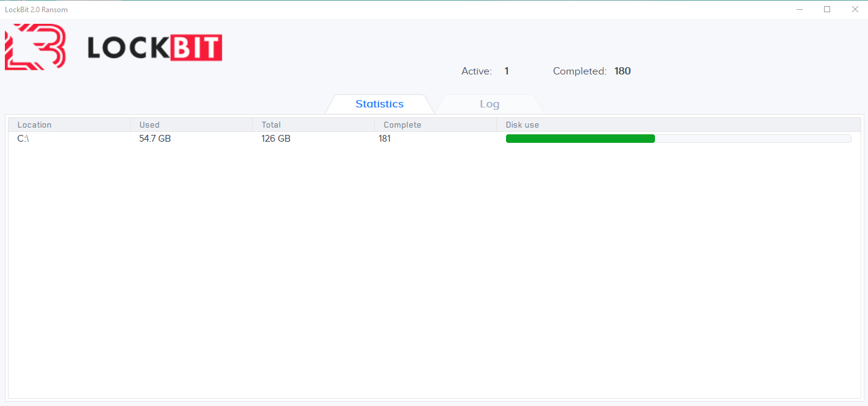Sort by the Location column header
Screen dimensions: 868x406
coord(70,125)
